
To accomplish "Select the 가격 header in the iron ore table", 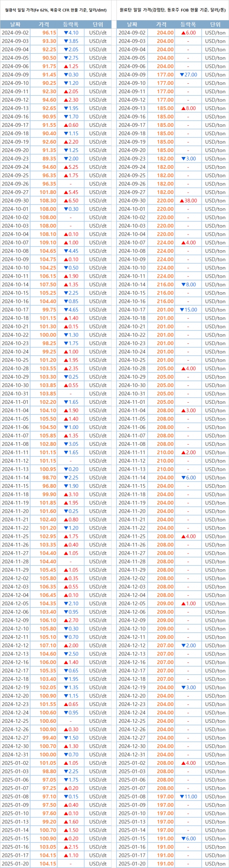I will click(x=44, y=24).
